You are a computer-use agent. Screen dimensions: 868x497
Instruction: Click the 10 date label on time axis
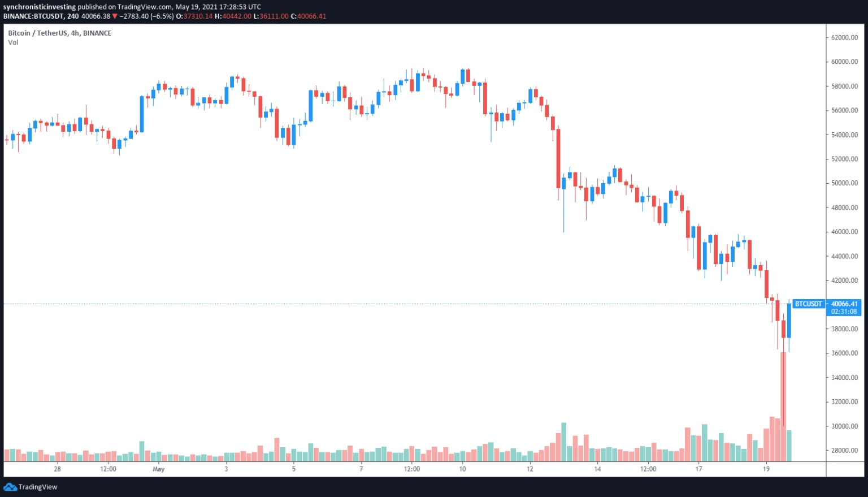[x=462, y=469]
